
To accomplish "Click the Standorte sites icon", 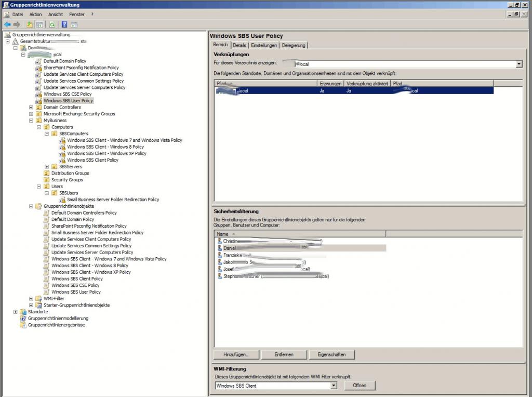I will pyautogui.click(x=23, y=312).
